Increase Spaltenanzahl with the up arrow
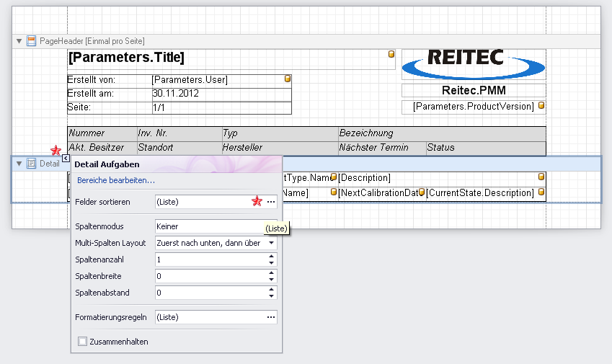 pyautogui.click(x=271, y=256)
